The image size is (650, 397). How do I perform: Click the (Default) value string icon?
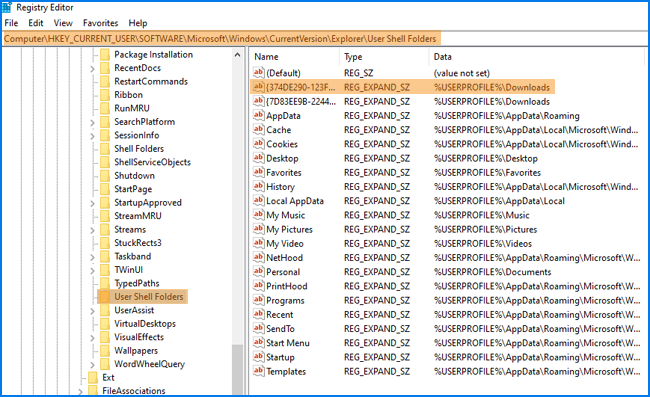[258, 73]
